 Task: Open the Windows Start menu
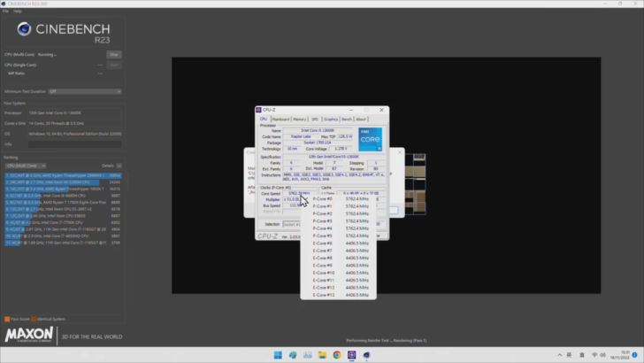(278, 355)
